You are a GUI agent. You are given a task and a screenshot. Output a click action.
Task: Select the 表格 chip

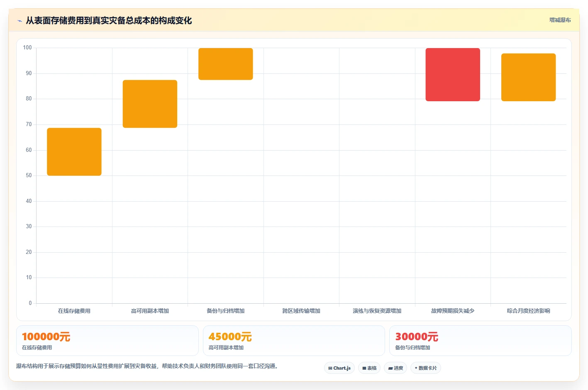pos(369,368)
